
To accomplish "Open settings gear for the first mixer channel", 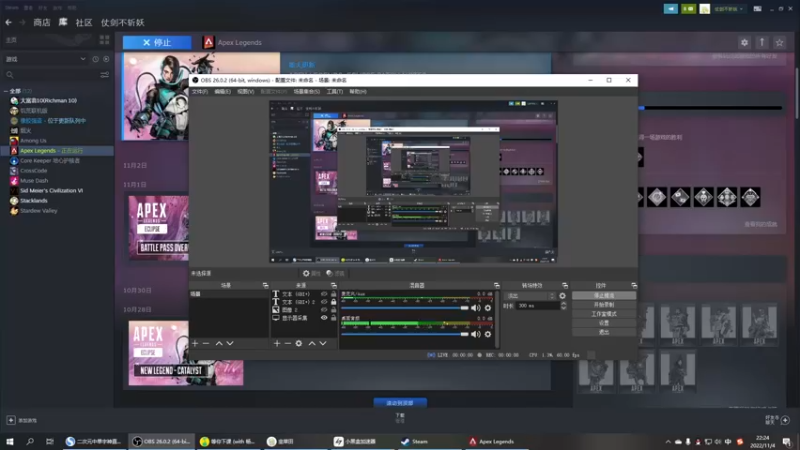I will [488, 308].
